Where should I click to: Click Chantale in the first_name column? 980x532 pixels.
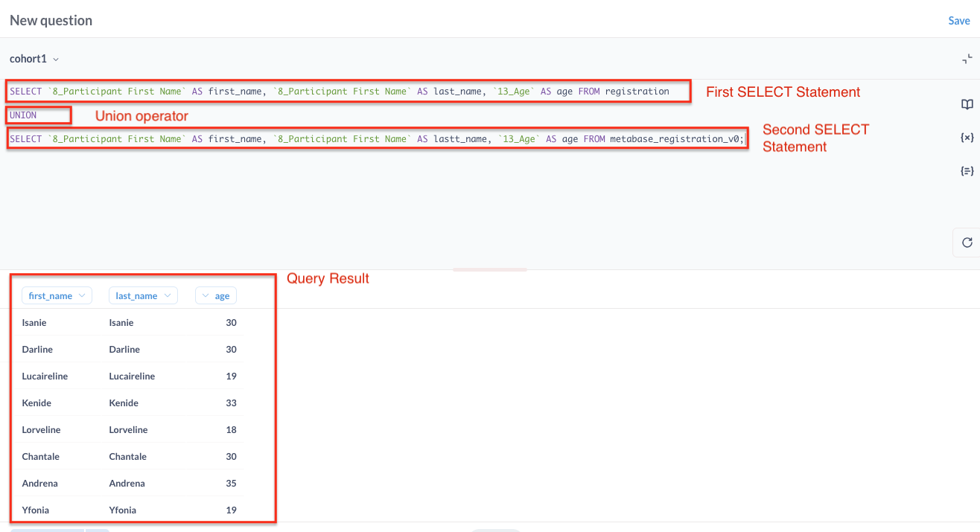tap(40, 456)
